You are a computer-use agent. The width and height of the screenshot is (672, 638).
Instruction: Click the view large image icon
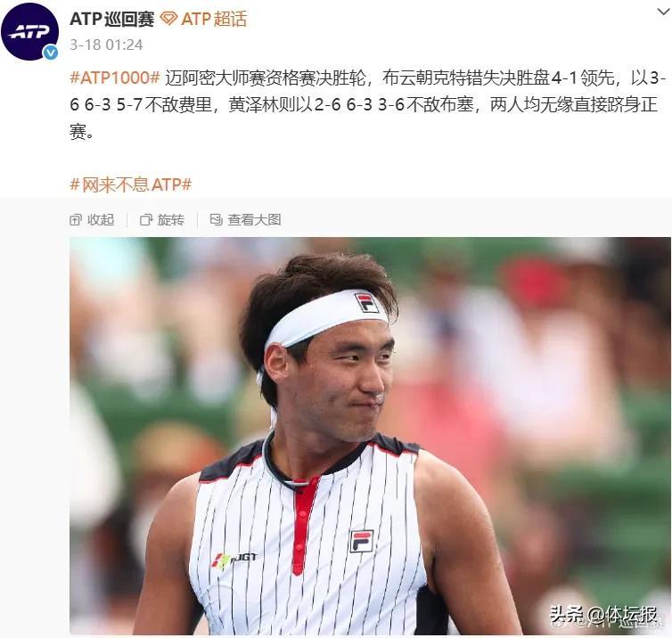coord(216,220)
